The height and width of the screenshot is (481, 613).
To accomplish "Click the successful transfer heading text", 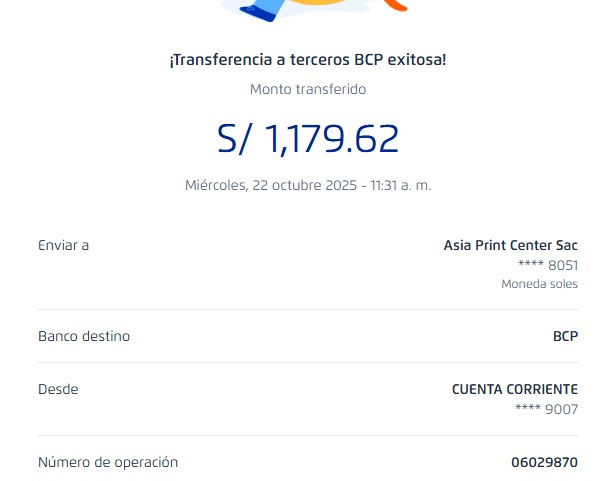I will pos(308,59).
